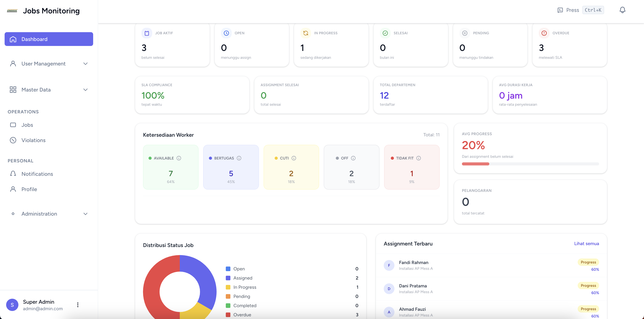644x319 pixels.
Task: Click the Avg Durasi Kerja 0 jam value
Action: pyautogui.click(x=511, y=95)
